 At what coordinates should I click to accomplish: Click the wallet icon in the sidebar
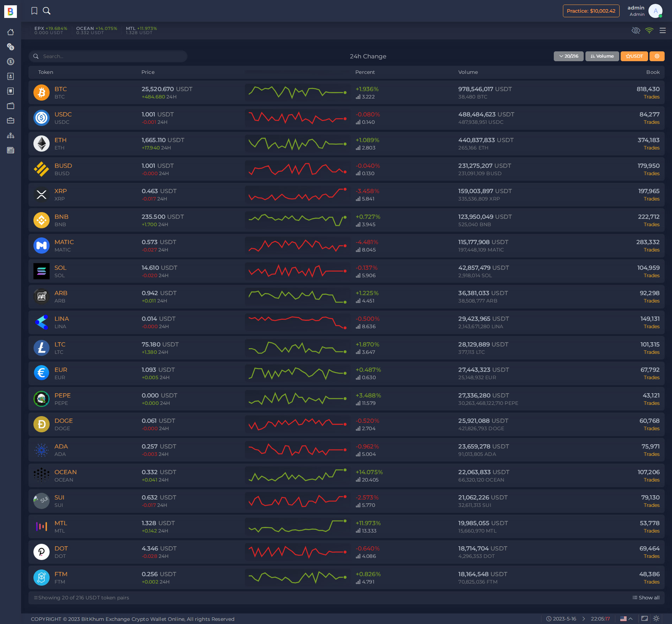pos(11,106)
